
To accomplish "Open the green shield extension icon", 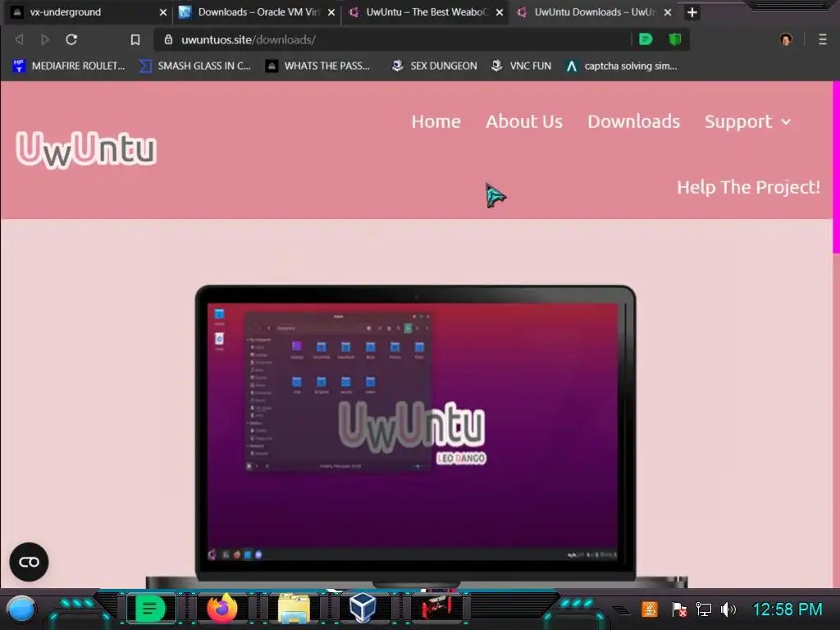I will 675,39.
